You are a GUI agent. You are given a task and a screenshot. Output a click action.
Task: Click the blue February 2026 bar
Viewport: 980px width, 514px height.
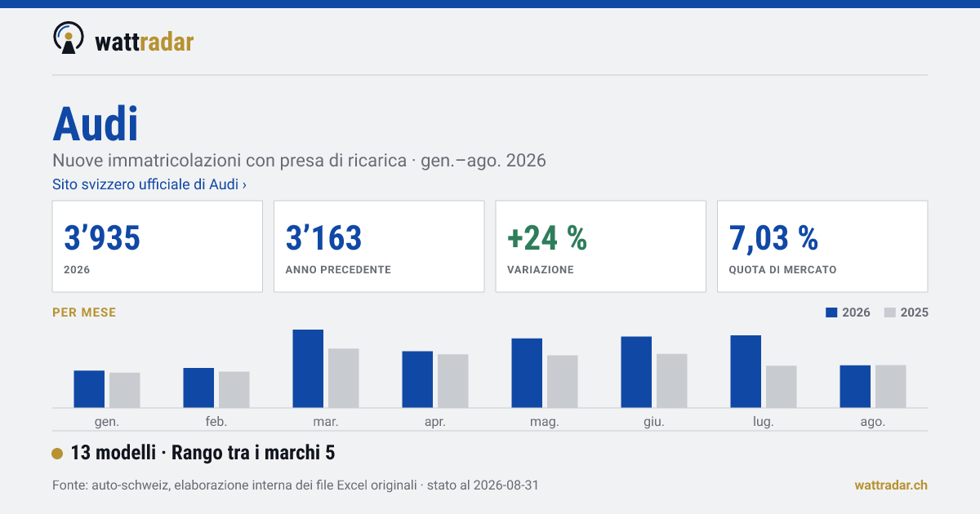tap(198, 388)
